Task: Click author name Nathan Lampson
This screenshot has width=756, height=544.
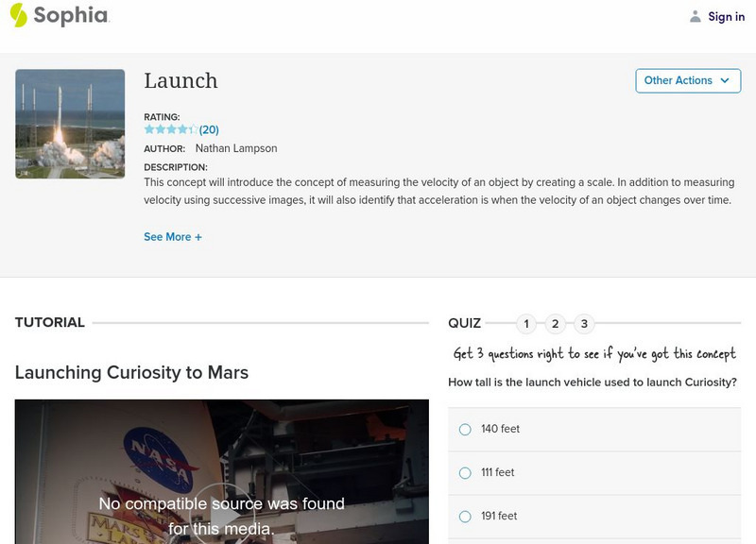Action: click(235, 148)
